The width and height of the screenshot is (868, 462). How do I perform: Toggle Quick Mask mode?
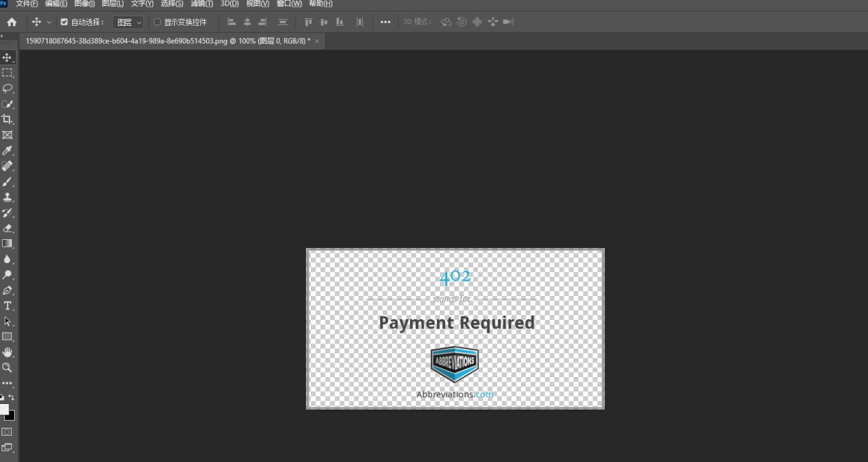coord(7,431)
